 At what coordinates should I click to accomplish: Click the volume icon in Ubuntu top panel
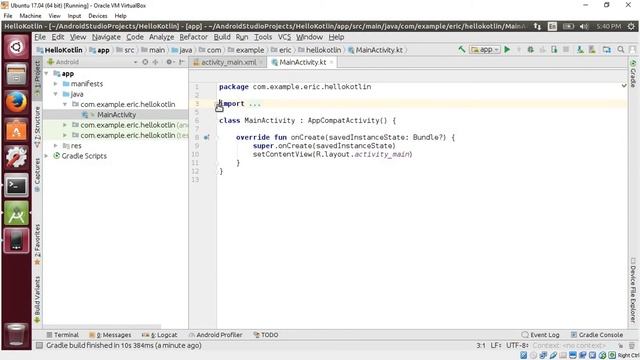[x=584, y=27]
